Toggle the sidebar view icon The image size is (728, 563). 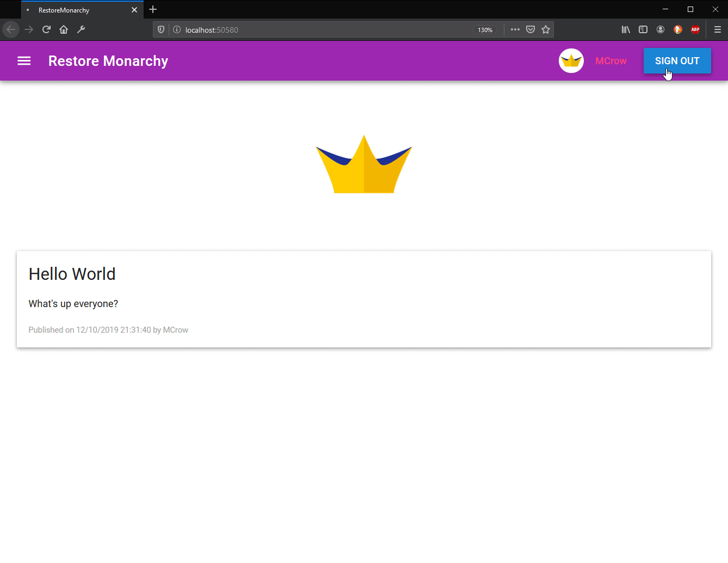pos(643,29)
